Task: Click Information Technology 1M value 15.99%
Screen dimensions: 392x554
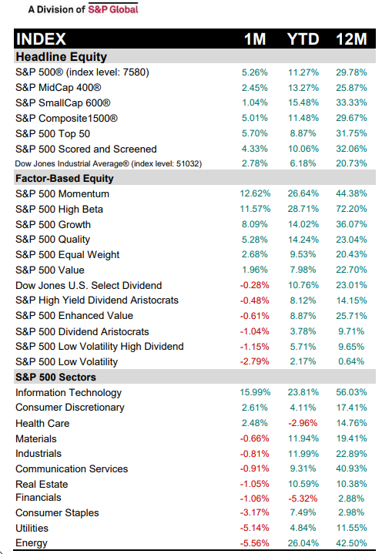Action: tap(255, 392)
